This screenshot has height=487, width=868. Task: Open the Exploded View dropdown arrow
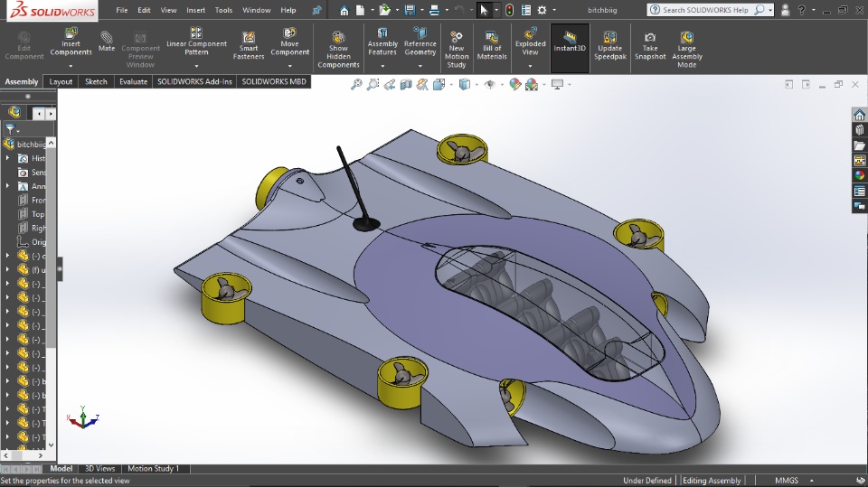coord(531,65)
